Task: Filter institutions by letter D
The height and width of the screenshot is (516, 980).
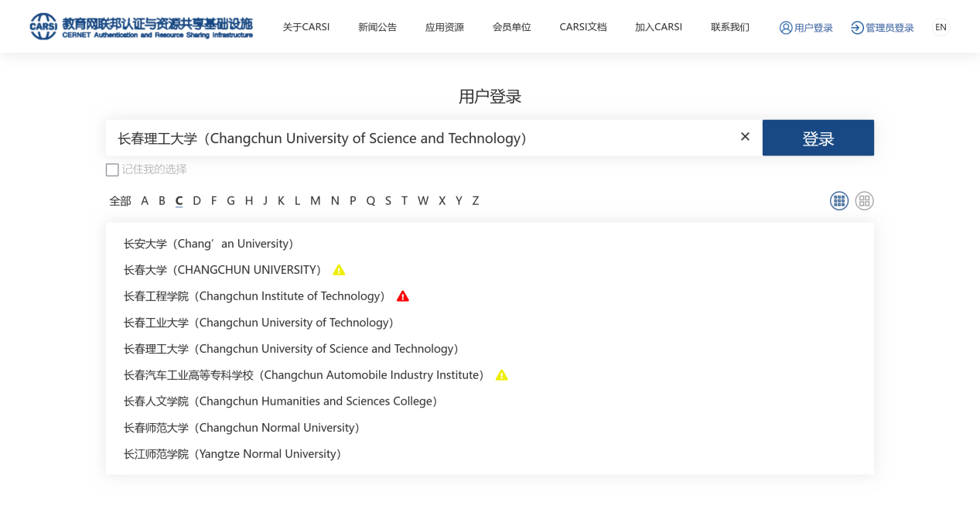Action: coord(196,201)
